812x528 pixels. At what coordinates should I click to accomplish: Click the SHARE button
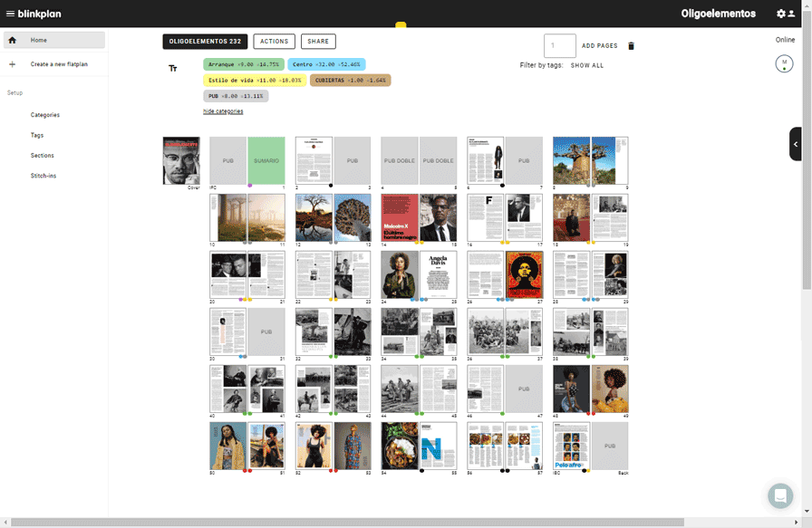coord(318,42)
